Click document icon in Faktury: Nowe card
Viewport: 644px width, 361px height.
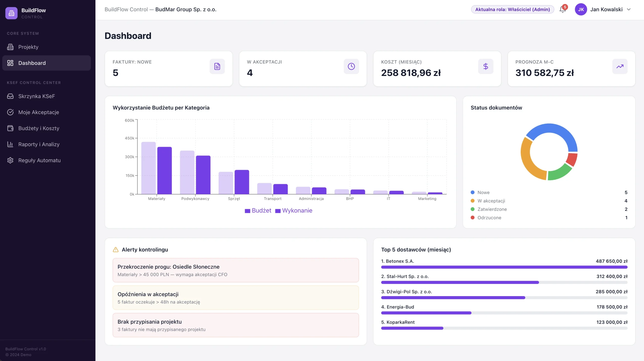[x=217, y=66]
